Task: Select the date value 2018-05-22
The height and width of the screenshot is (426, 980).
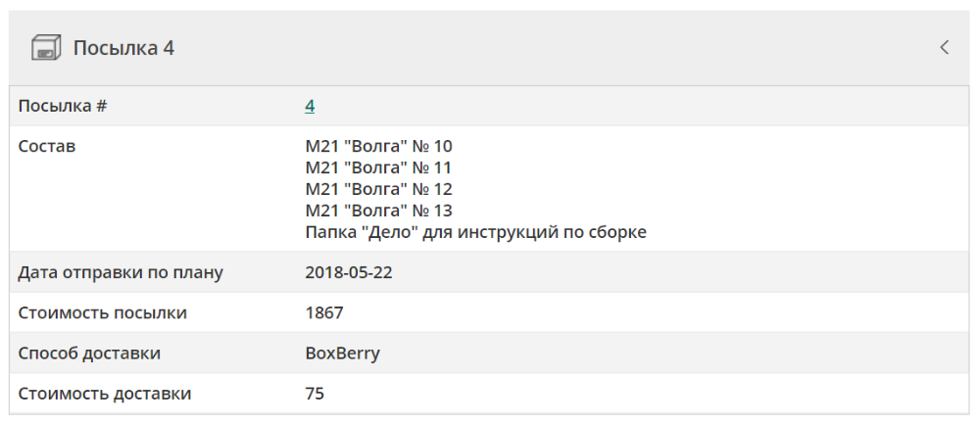Action: pos(349,272)
